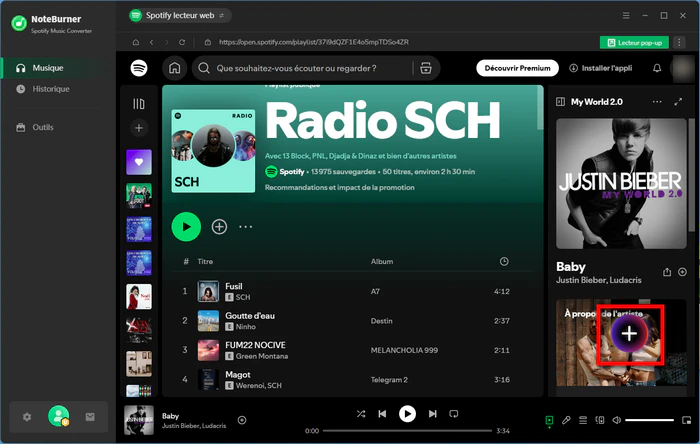This screenshot has width=700, height=444.
Task: Open Historique in NoteBurner sidebar
Action: 53,89
